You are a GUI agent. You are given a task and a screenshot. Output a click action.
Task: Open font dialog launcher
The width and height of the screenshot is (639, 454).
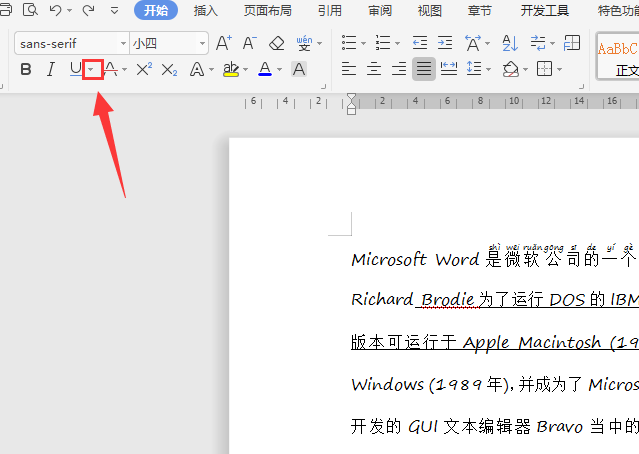pyautogui.click(x=324, y=86)
